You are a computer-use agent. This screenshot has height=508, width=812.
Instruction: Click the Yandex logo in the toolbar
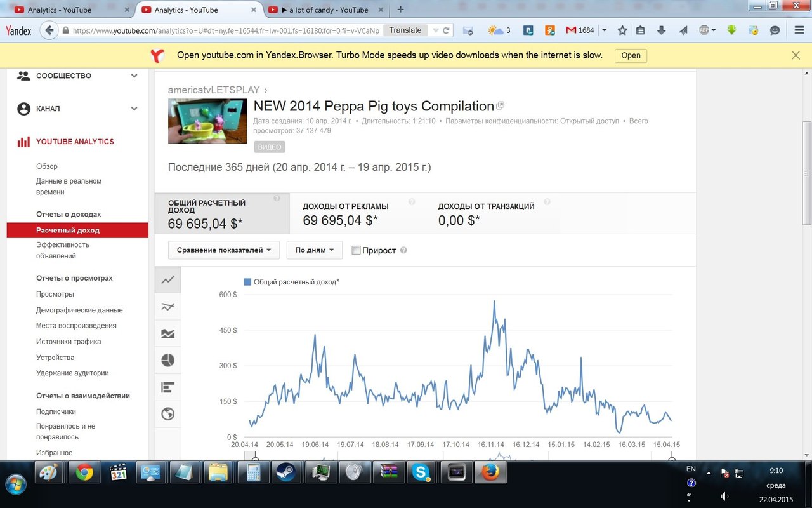[x=18, y=30]
